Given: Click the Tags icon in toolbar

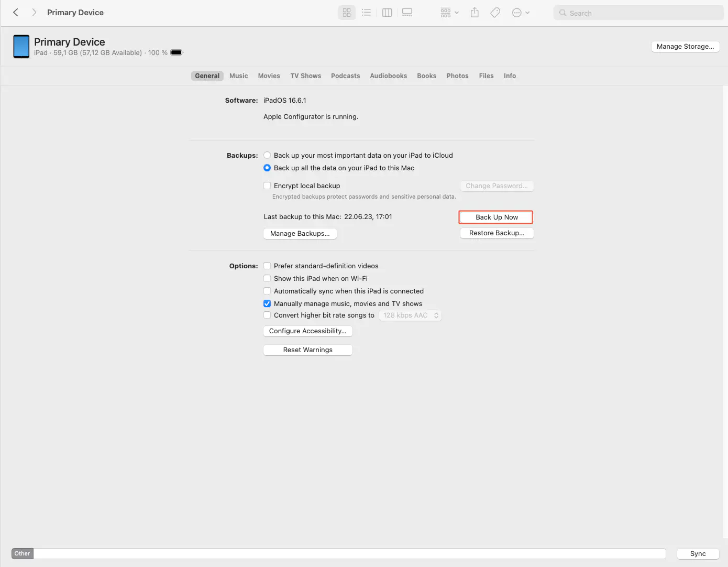Looking at the screenshot, I should [x=495, y=13].
